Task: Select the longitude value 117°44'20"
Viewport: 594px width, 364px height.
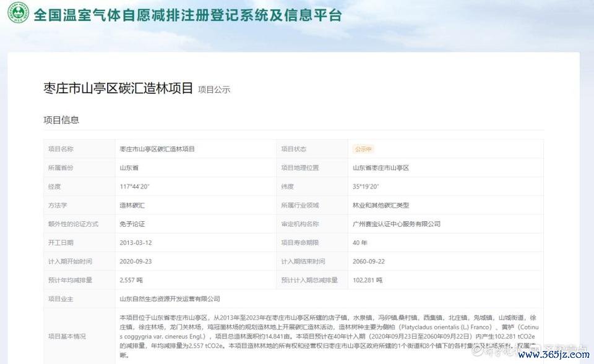Action: click(x=134, y=187)
